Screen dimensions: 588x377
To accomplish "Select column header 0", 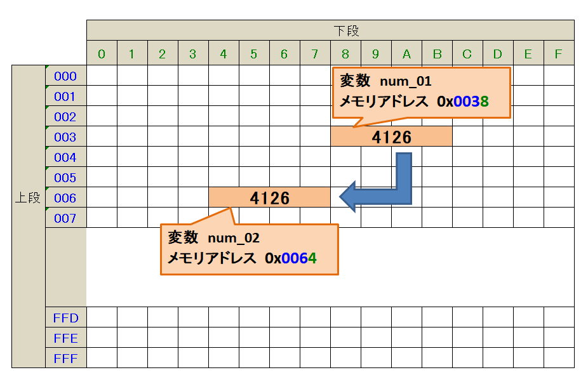I will coord(102,55).
